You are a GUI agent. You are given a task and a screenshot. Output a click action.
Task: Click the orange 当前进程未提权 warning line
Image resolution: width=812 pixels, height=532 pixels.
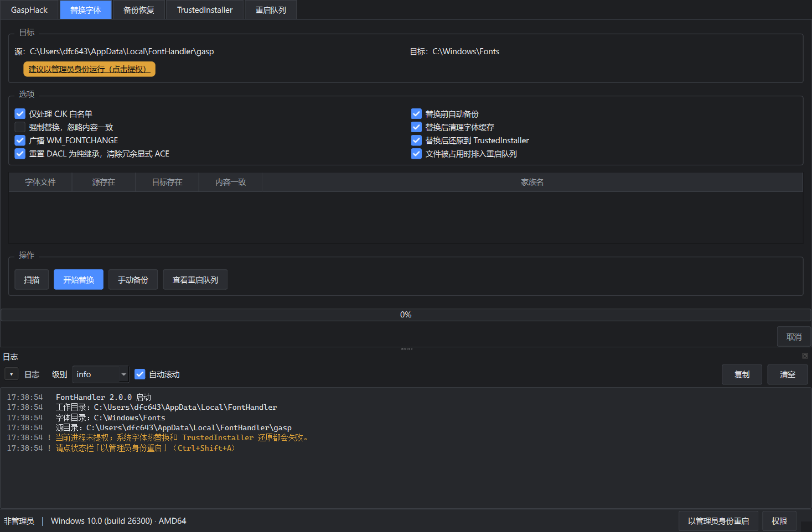click(x=182, y=437)
